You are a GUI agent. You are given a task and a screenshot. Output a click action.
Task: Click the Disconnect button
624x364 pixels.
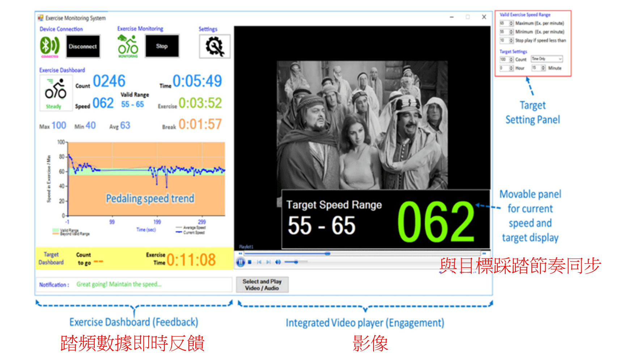pyautogui.click(x=83, y=46)
